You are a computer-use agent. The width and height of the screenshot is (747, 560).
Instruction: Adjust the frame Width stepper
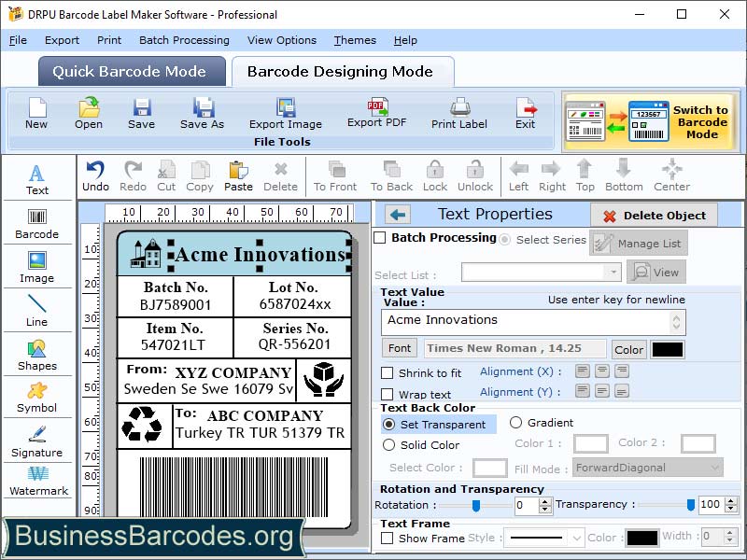pyautogui.click(x=729, y=537)
